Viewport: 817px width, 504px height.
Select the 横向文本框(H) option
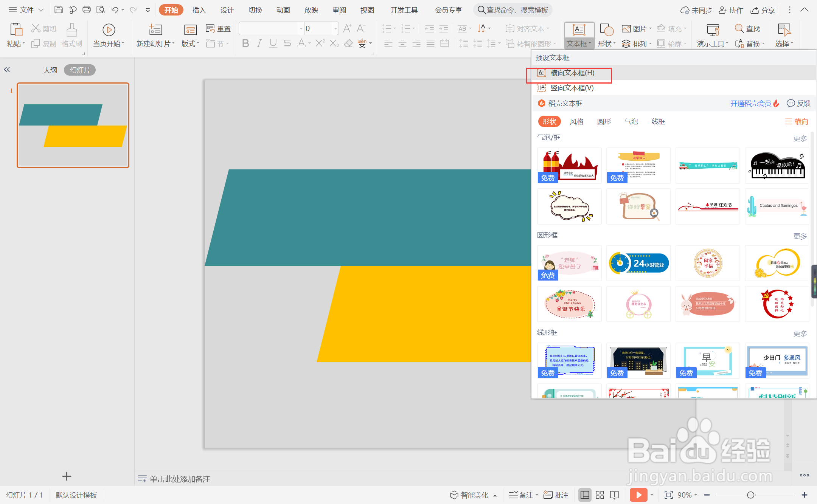[570, 73]
